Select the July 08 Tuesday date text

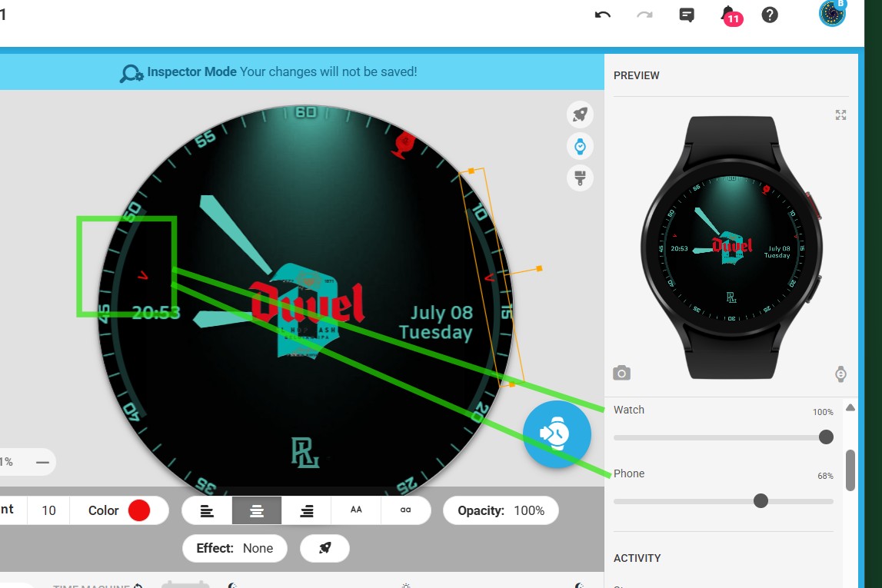[x=436, y=322]
